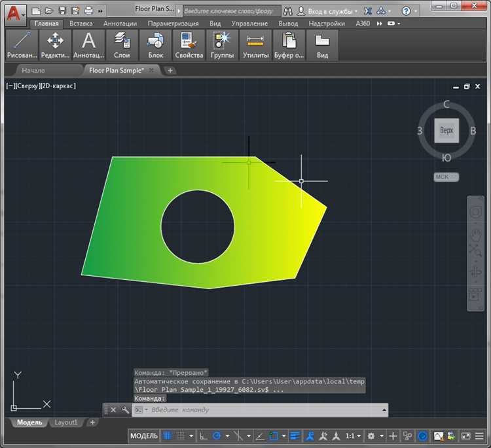Open the Группы groups panel
Screen dimensions: 491x448
[223, 45]
